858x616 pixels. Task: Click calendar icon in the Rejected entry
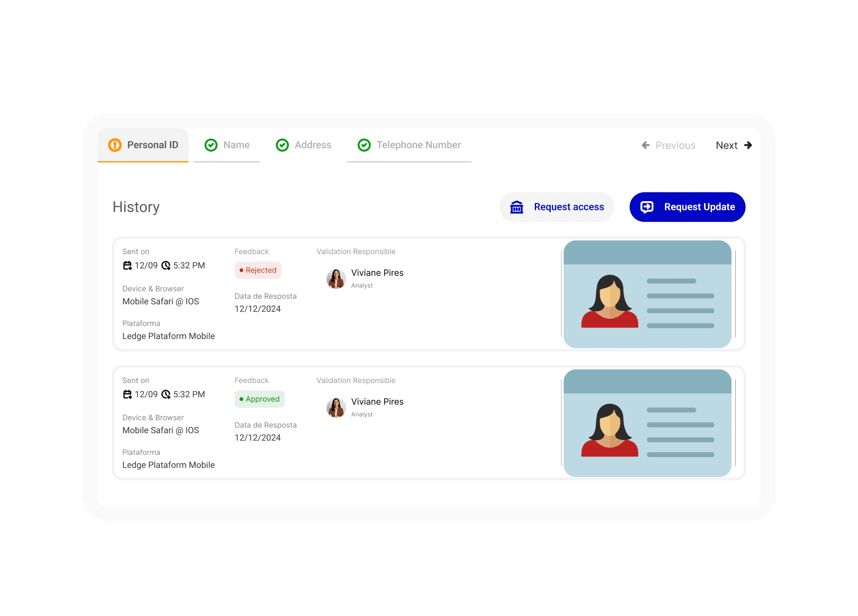click(127, 265)
